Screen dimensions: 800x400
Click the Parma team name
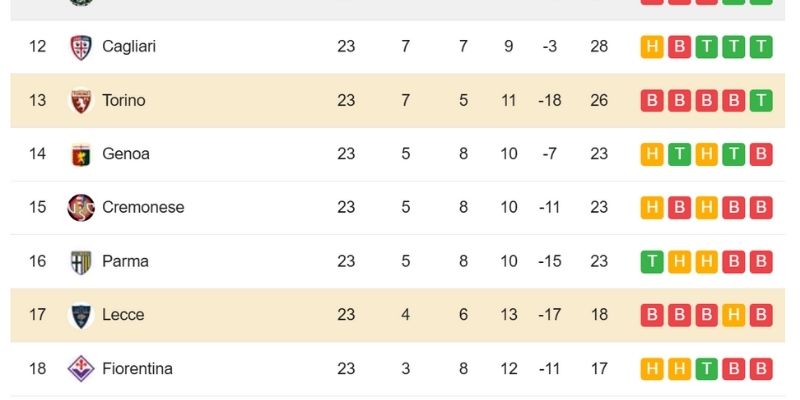[x=125, y=261]
